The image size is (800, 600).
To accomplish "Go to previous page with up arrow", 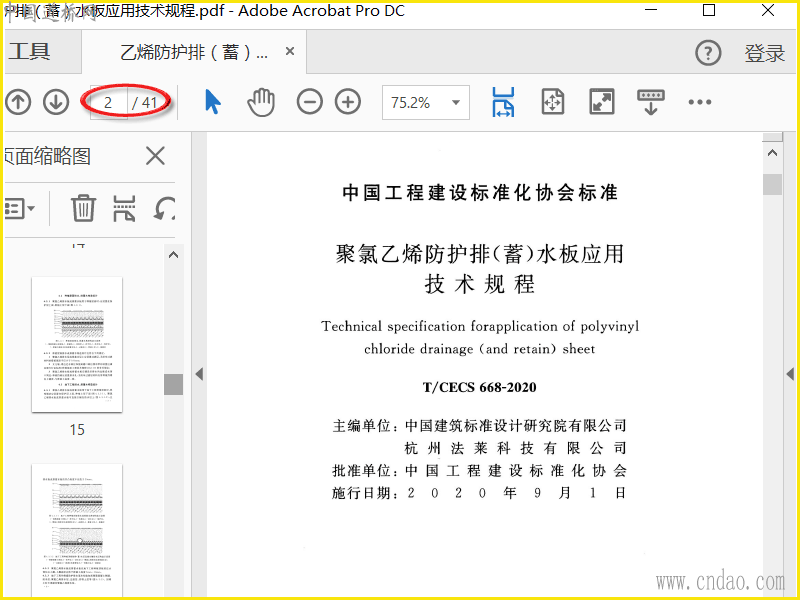I will tap(18, 102).
